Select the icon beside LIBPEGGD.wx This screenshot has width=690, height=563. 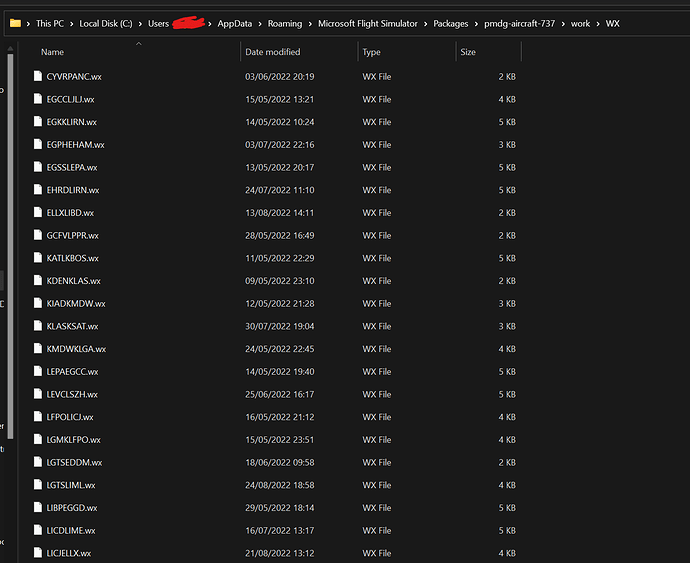[38, 508]
